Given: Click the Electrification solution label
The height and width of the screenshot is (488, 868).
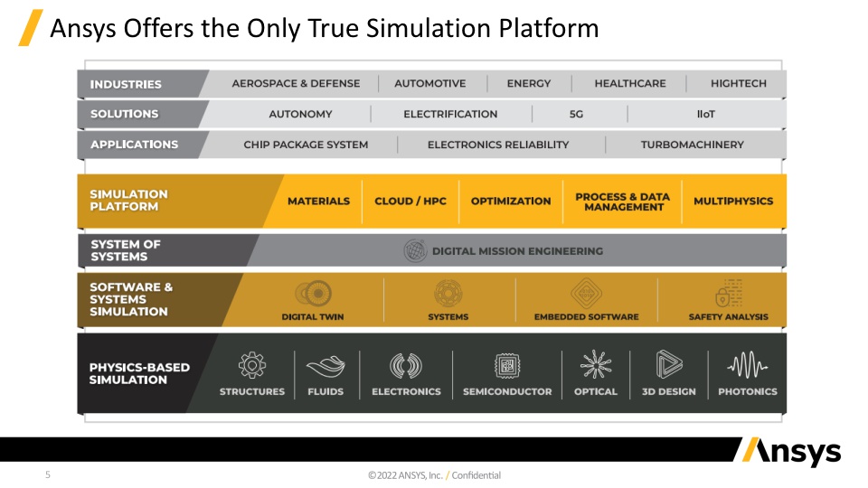Looking at the screenshot, I should pos(450,115).
